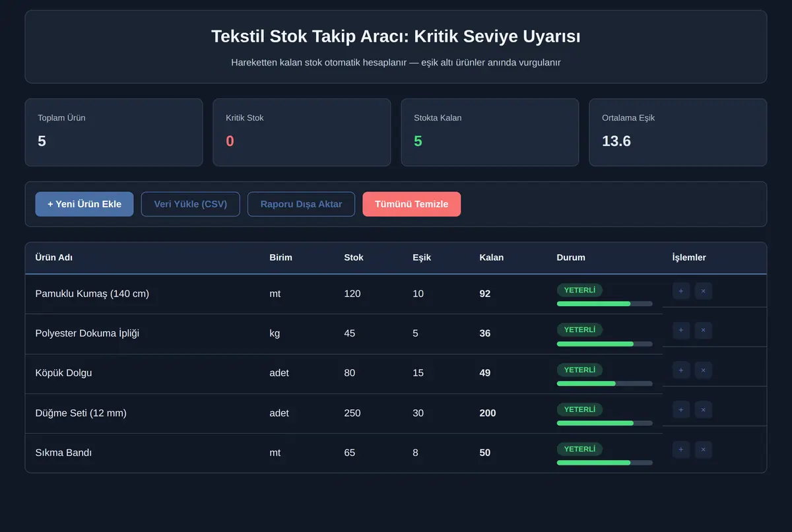This screenshot has height=532, width=792.
Task: Remove Sıkma Bandı using × icon
Action: pos(704,449)
